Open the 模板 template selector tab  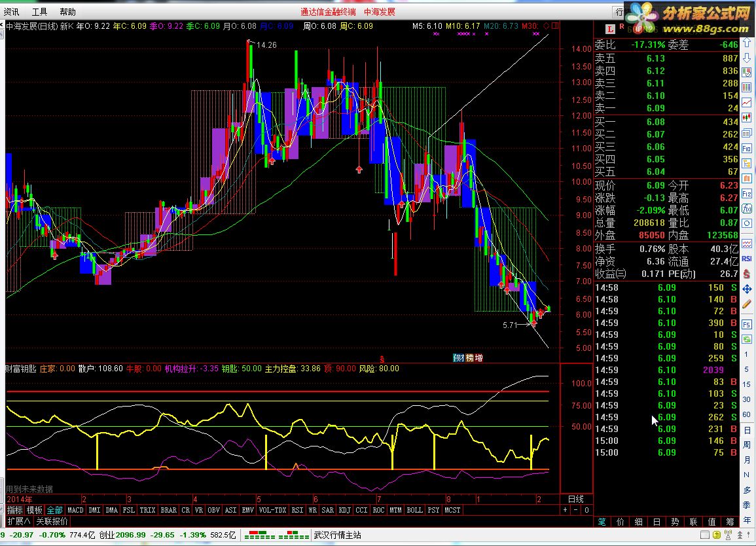(x=35, y=510)
